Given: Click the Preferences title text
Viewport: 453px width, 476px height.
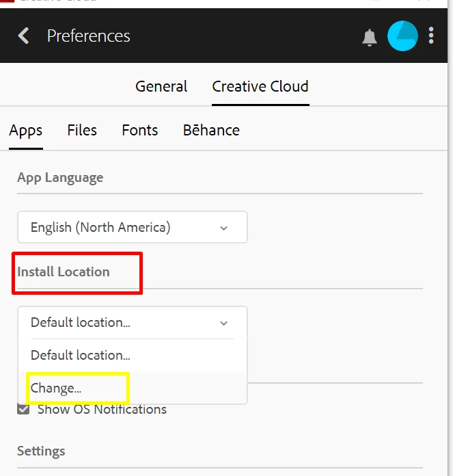Looking at the screenshot, I should click(x=88, y=36).
